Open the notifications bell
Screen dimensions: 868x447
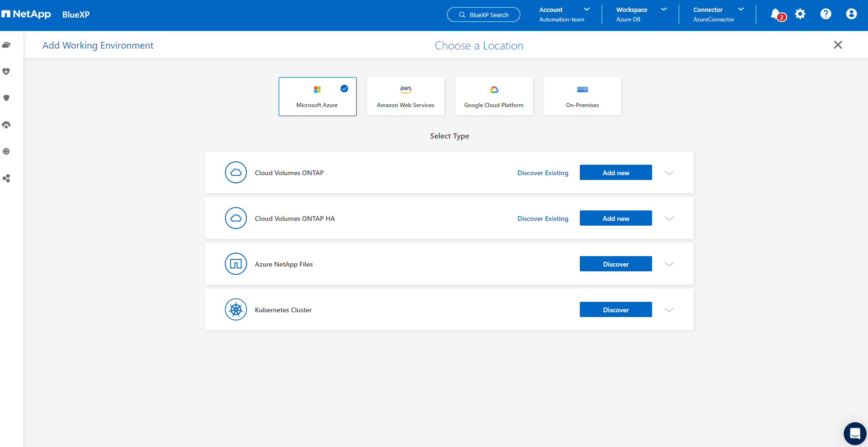[776, 14]
